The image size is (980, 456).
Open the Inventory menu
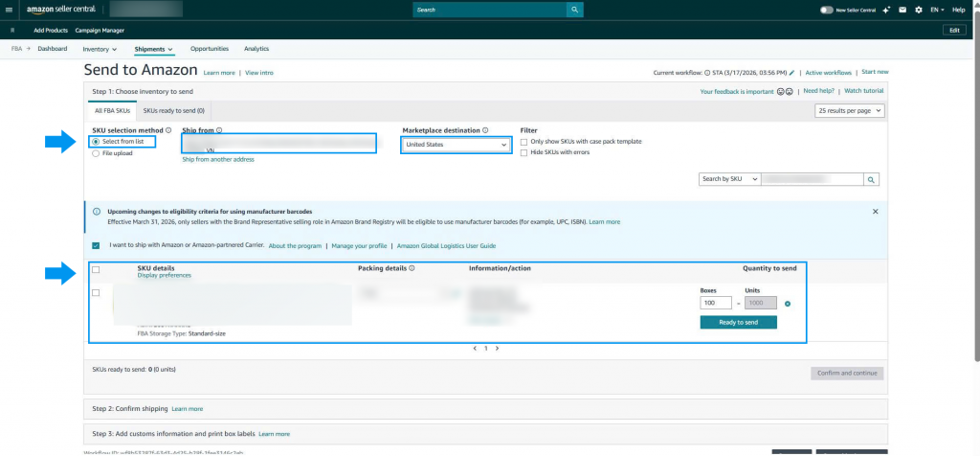click(x=100, y=49)
